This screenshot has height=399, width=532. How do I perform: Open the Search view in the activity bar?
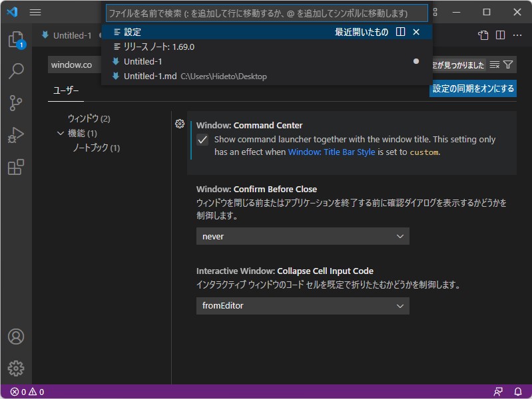point(16,70)
